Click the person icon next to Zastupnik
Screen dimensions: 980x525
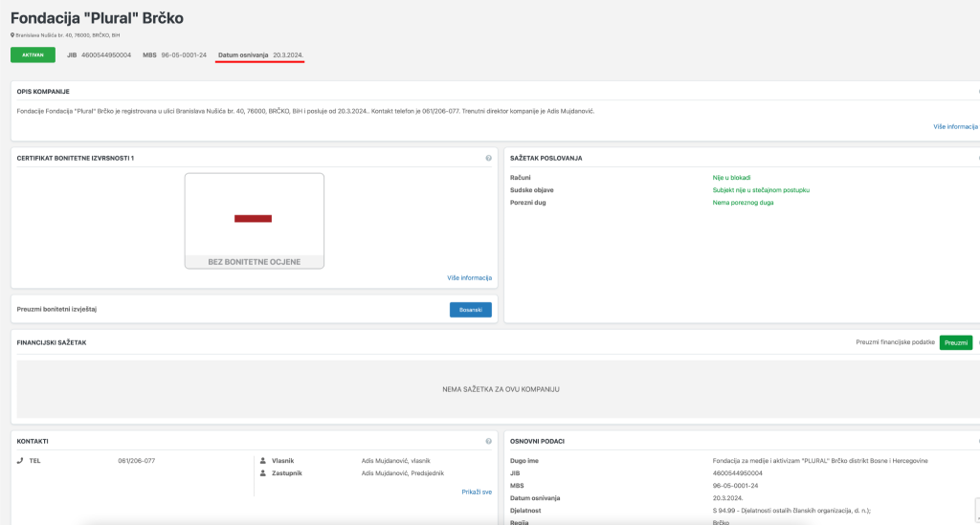263,472
